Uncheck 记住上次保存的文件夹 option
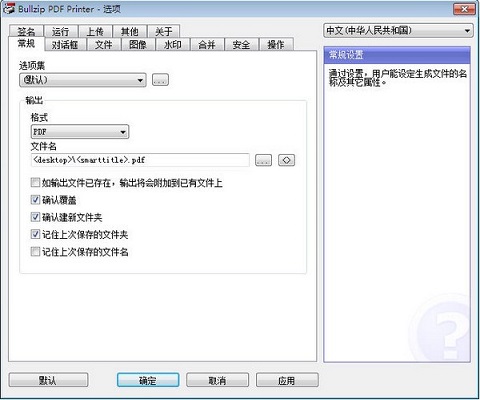Screen dimensions: 480x400 pos(35,234)
